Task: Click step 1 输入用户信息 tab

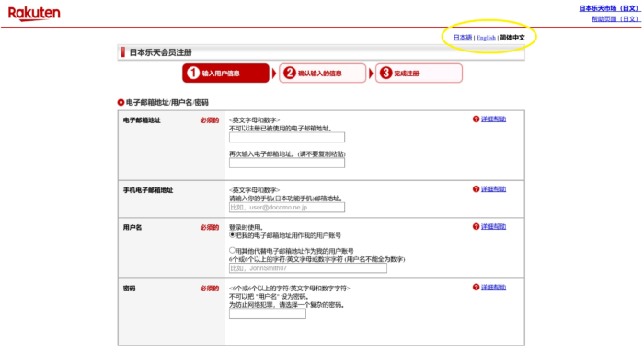Action: coord(226,73)
